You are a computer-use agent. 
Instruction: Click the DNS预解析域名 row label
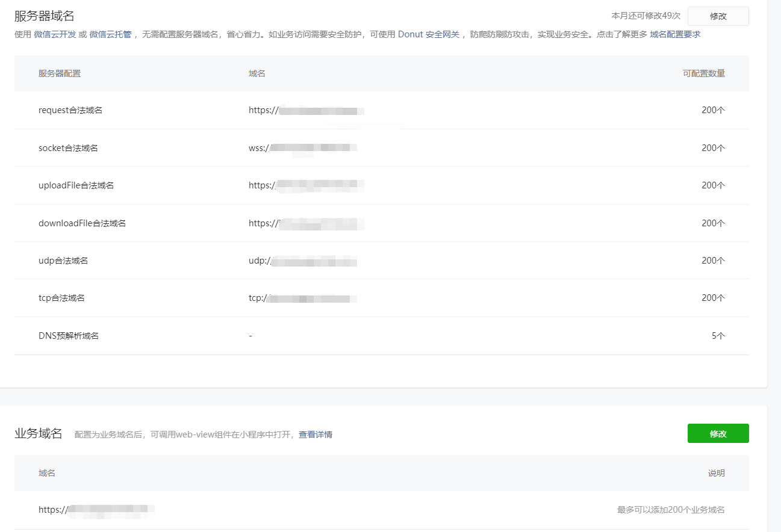tap(69, 336)
